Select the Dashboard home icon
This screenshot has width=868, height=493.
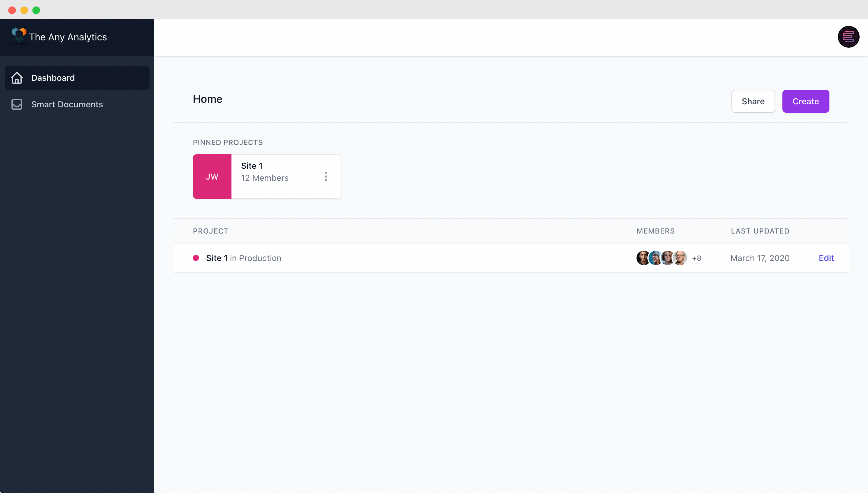[x=17, y=77]
